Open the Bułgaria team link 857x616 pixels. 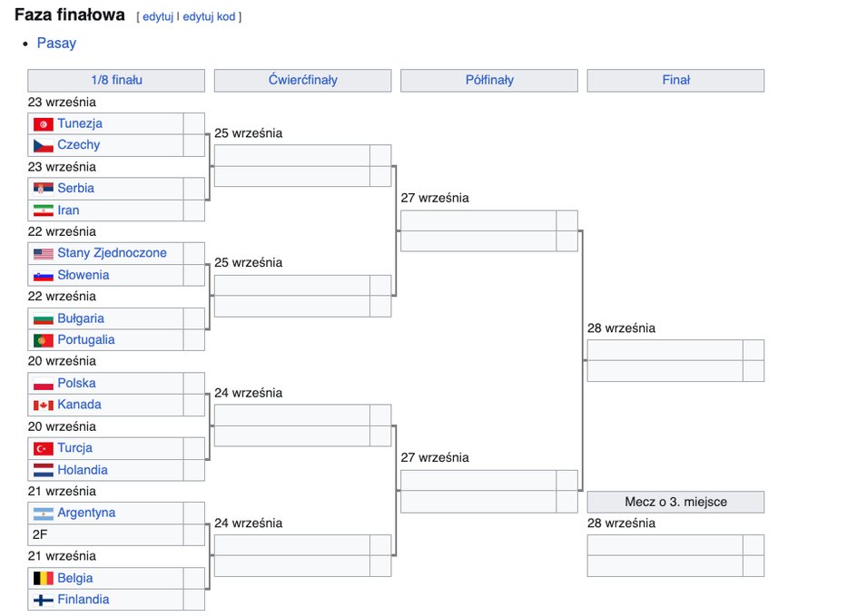point(80,318)
